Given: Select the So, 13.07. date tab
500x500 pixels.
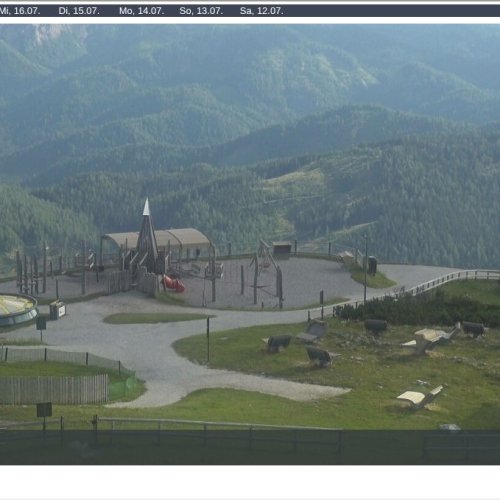Looking at the screenshot, I should click(201, 11).
